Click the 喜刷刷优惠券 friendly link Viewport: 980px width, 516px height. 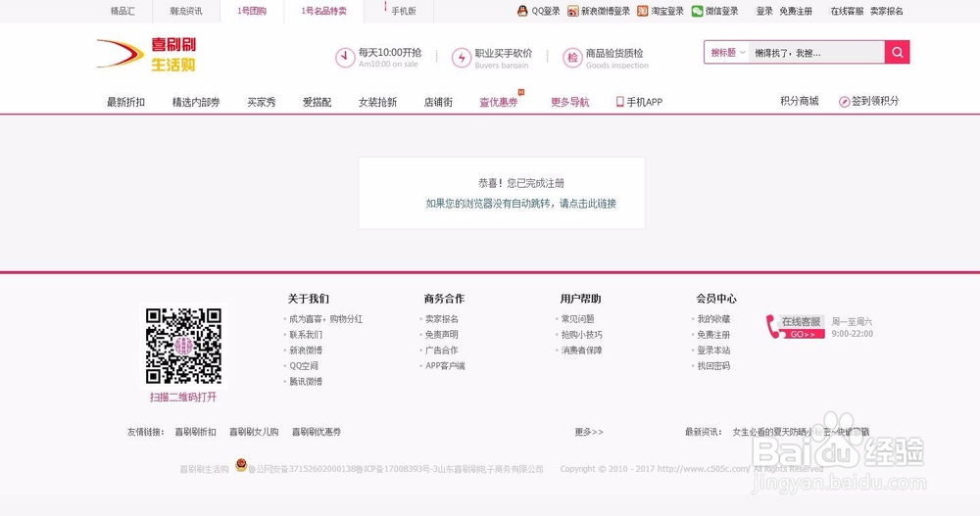[x=317, y=432]
